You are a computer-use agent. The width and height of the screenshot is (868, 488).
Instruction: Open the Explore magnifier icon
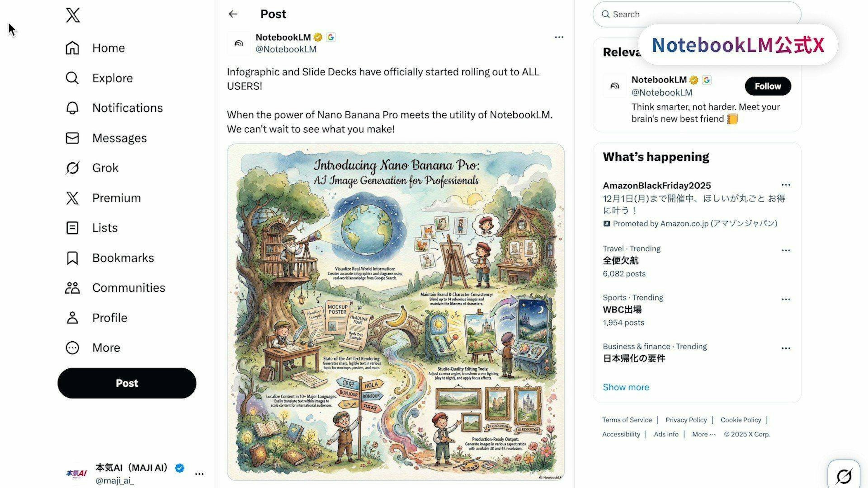click(72, 78)
